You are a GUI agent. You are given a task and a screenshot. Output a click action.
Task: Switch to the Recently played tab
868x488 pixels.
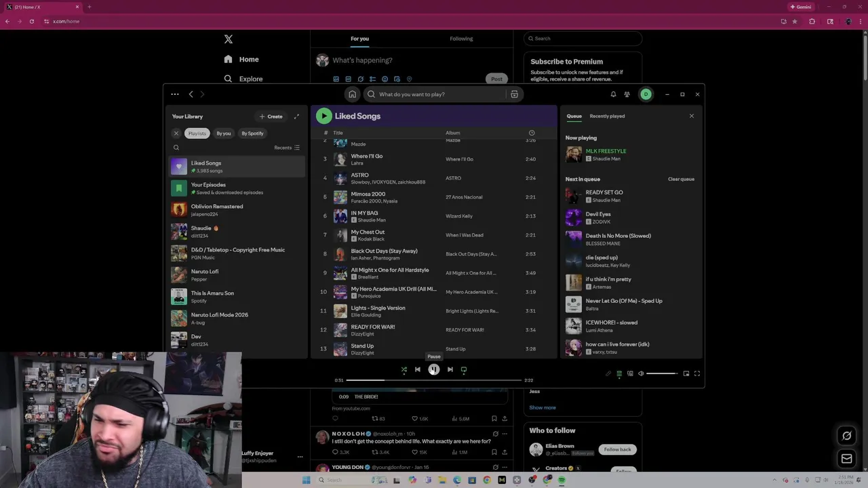click(x=607, y=116)
